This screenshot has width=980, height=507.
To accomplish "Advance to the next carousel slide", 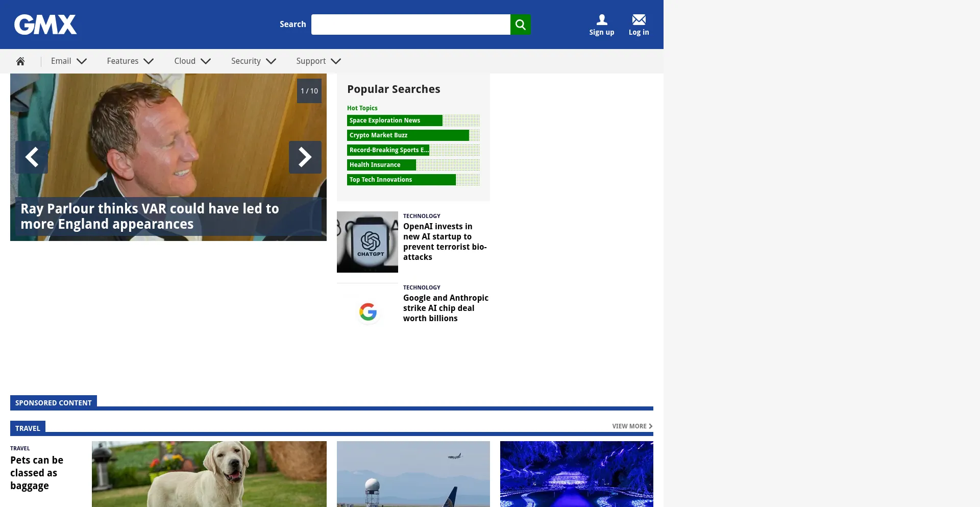I will pos(305,157).
